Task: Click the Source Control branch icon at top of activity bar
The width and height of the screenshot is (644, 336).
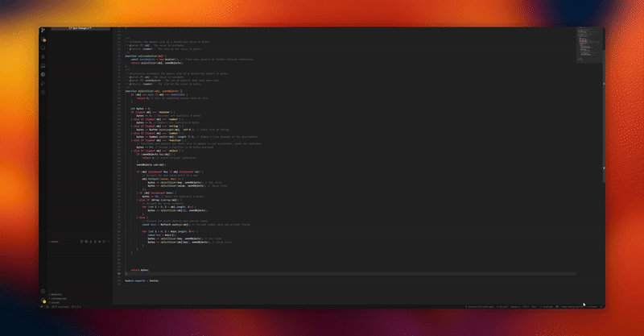Action: tap(43, 31)
